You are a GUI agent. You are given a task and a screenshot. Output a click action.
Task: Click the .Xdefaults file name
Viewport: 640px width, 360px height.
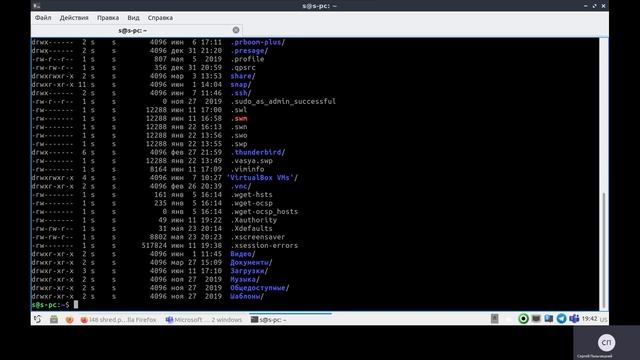(251, 229)
